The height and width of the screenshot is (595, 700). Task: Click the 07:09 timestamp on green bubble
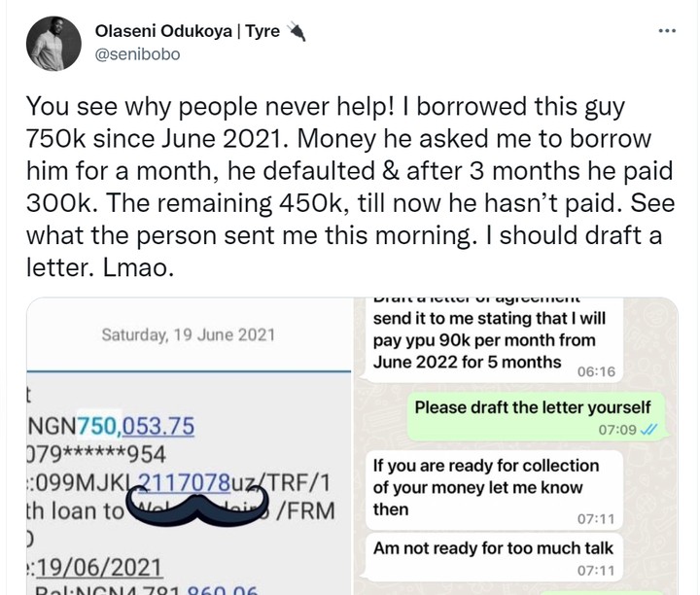point(617,430)
